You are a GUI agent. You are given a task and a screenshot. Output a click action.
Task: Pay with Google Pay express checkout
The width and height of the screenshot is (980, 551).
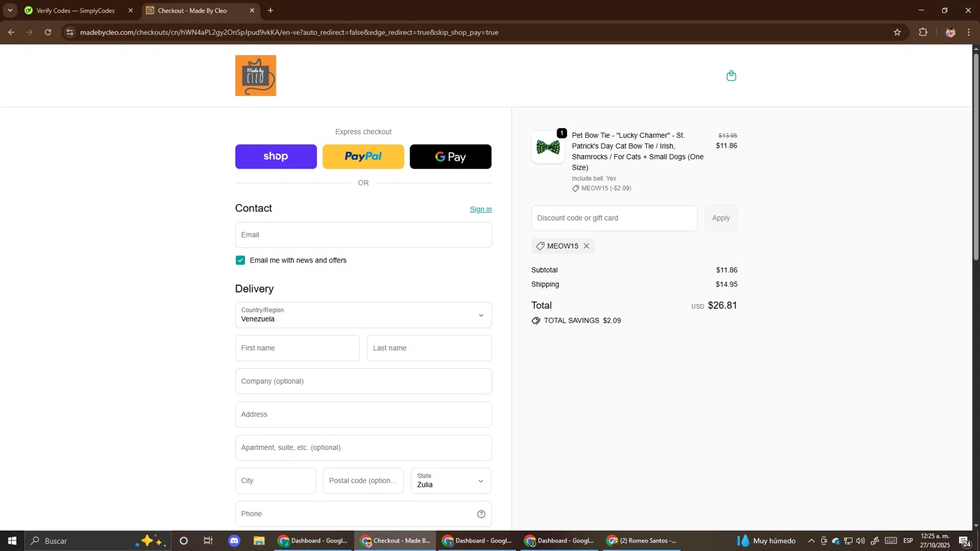[x=451, y=157]
